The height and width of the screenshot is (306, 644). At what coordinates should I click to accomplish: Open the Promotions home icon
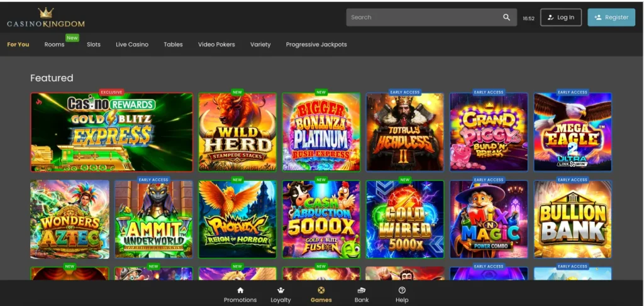[x=240, y=290]
